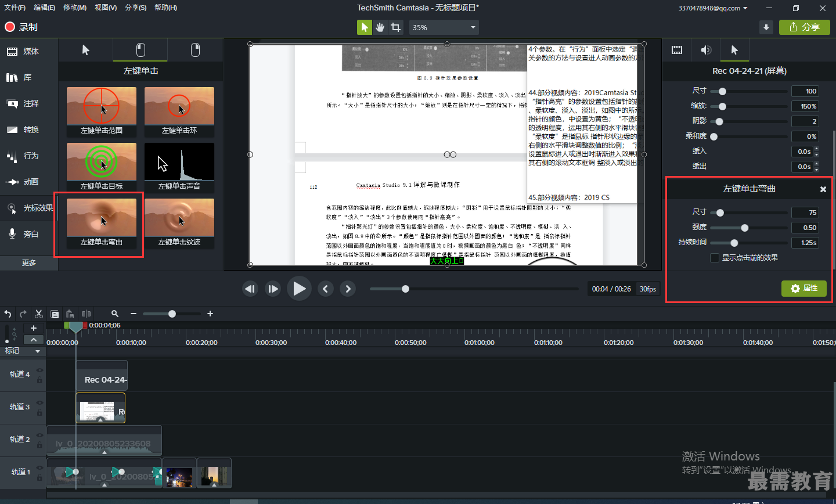Step back one frame in preview
This screenshot has height=504, width=836.
[250, 289]
